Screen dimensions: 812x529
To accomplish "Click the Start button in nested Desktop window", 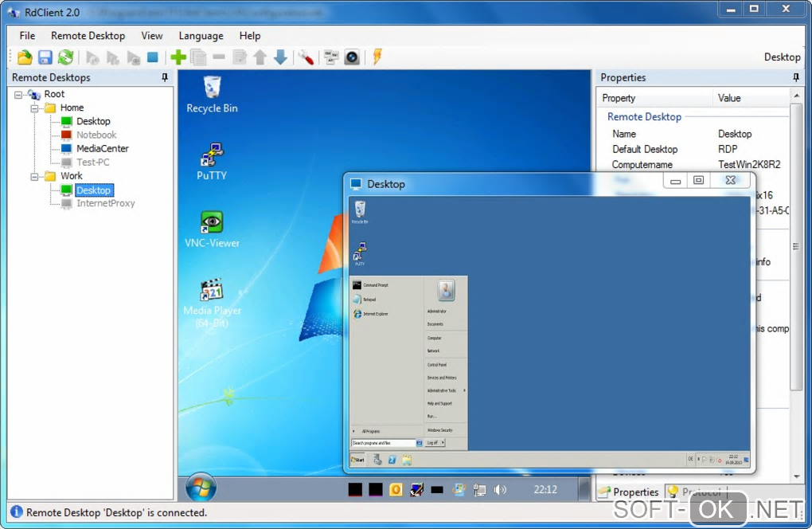I will (358, 460).
